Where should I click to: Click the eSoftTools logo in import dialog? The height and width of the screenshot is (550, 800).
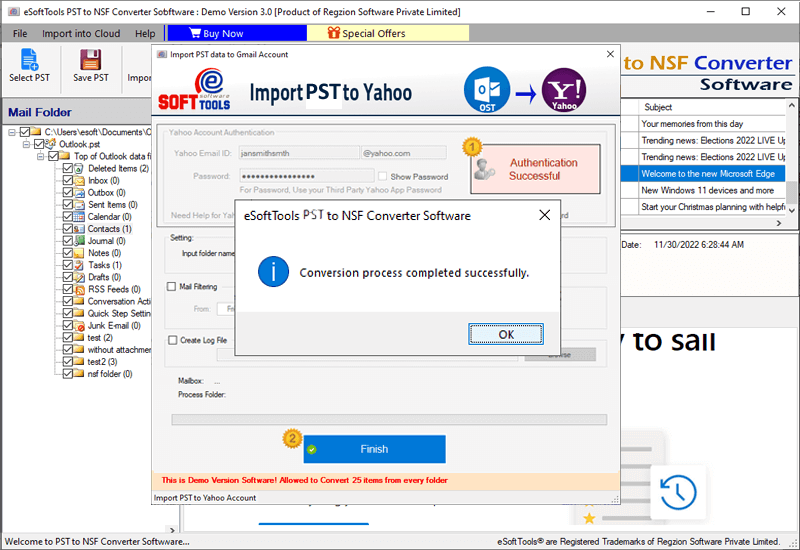click(x=194, y=90)
